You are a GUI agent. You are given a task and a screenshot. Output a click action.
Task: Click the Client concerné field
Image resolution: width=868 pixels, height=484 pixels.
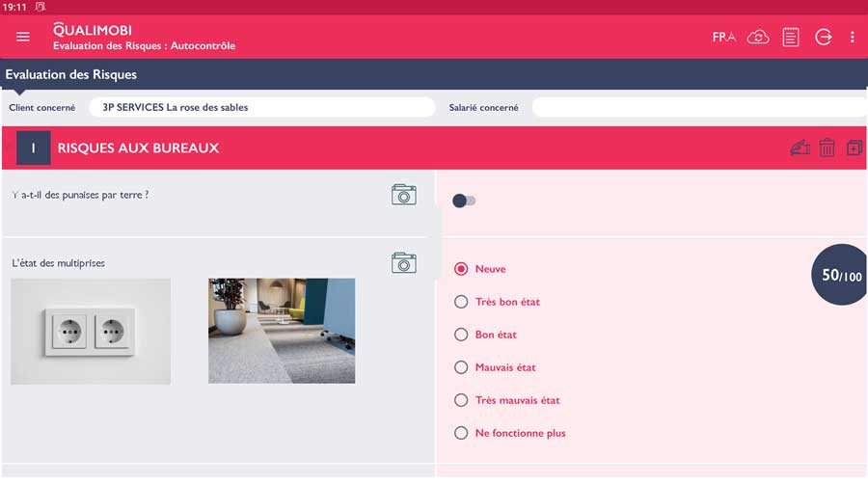261,107
